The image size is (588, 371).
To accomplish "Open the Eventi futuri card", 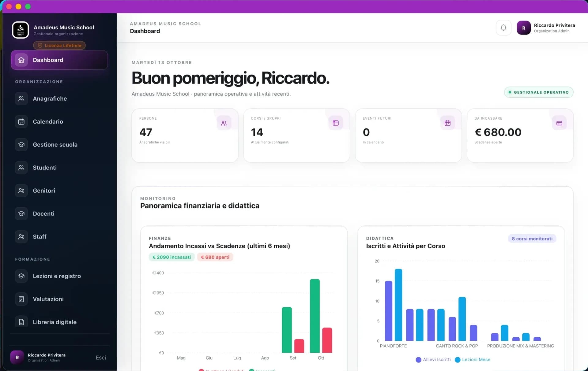I will point(408,135).
